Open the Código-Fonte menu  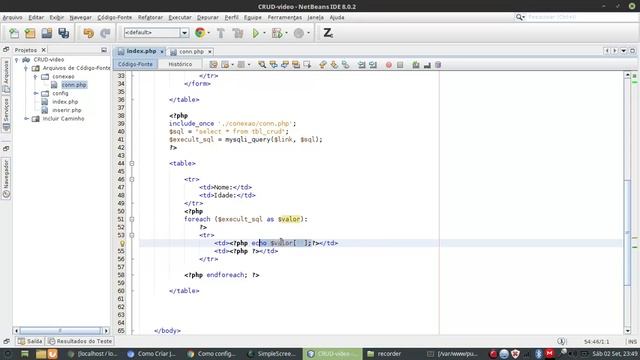[x=115, y=18]
